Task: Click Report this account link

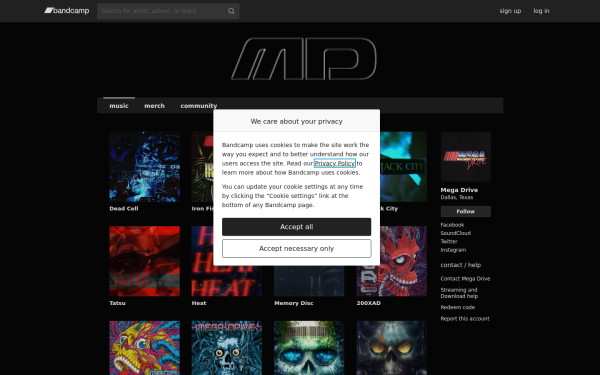Action: click(465, 319)
